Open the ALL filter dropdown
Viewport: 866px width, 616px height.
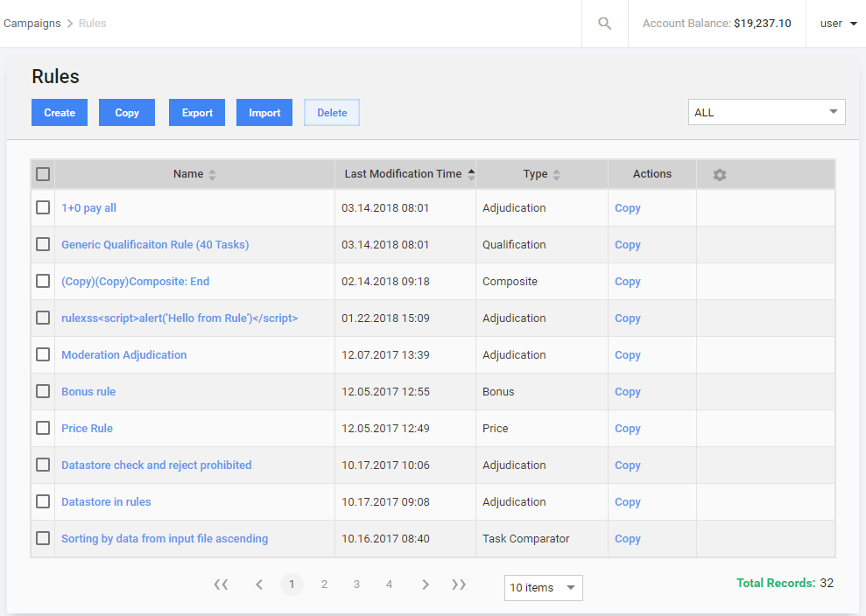pos(766,112)
